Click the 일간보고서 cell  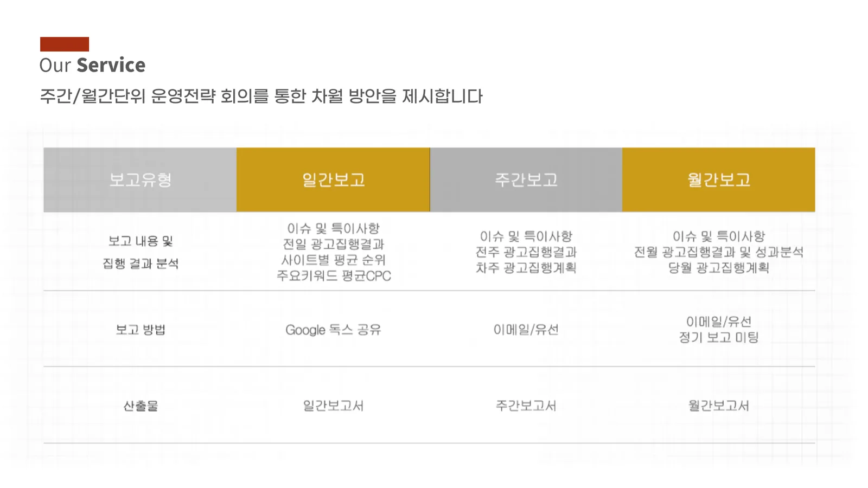point(333,406)
